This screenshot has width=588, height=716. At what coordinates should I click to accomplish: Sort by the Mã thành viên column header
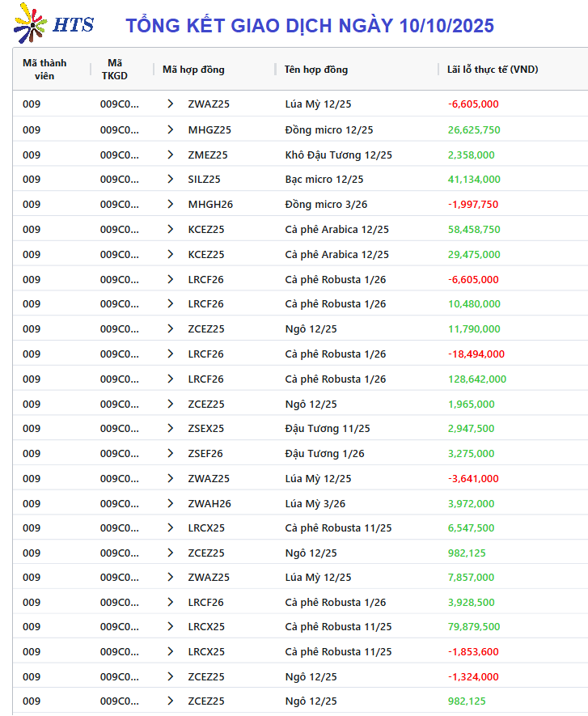point(44,70)
